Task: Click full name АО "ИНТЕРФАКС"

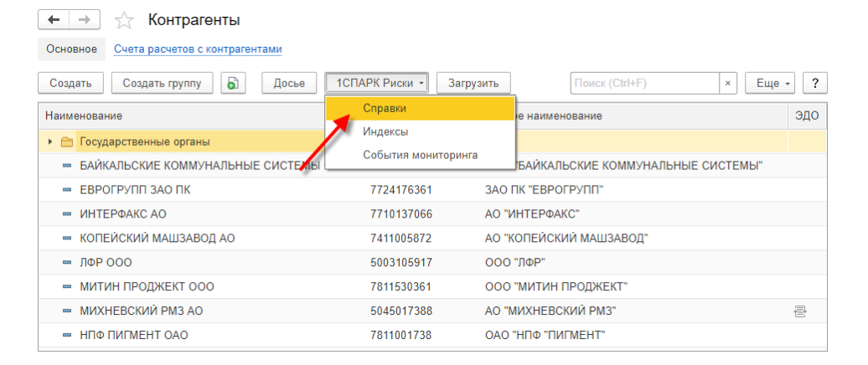Action: coord(532,214)
